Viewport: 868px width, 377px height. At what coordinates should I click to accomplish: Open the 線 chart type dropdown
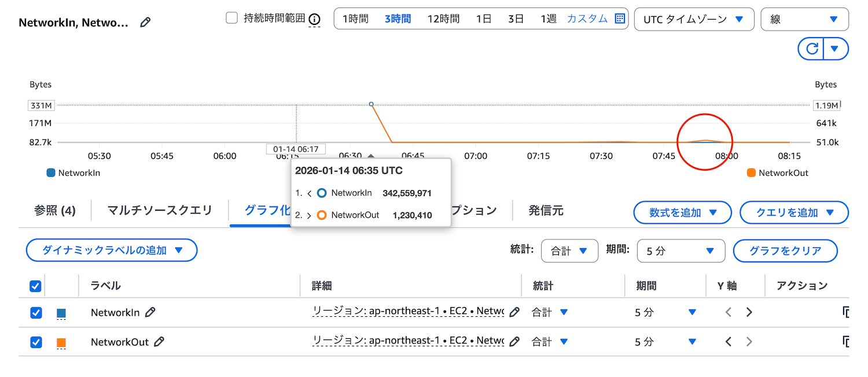804,19
